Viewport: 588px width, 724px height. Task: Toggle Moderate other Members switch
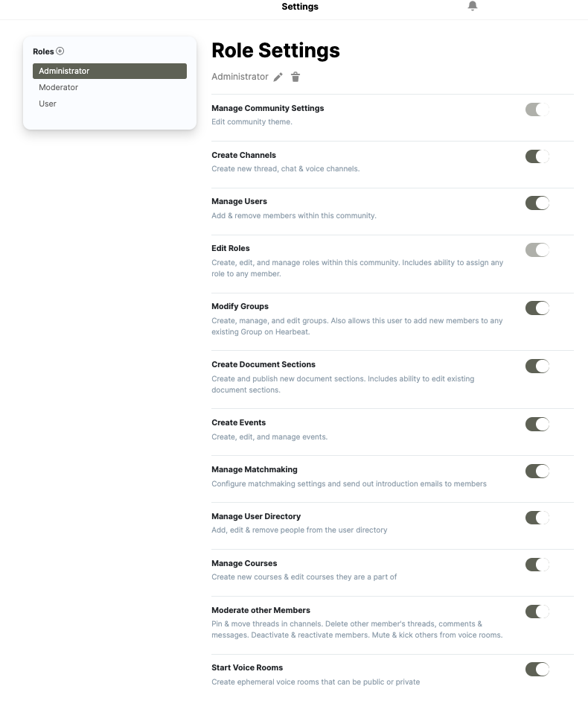tap(537, 612)
